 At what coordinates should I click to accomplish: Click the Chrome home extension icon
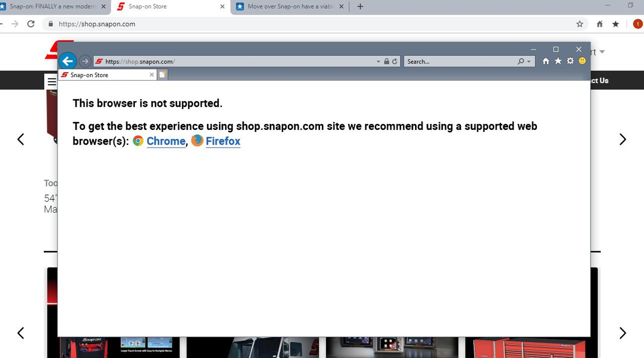tap(600, 24)
